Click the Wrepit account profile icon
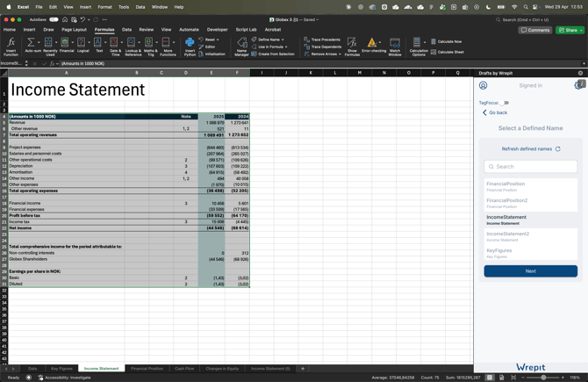Image resolution: width=588 pixels, height=382 pixels. coord(483,85)
